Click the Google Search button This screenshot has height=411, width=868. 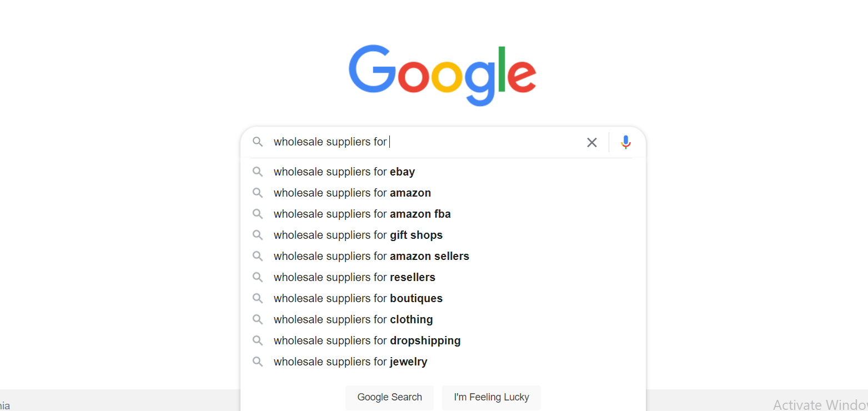pos(390,397)
